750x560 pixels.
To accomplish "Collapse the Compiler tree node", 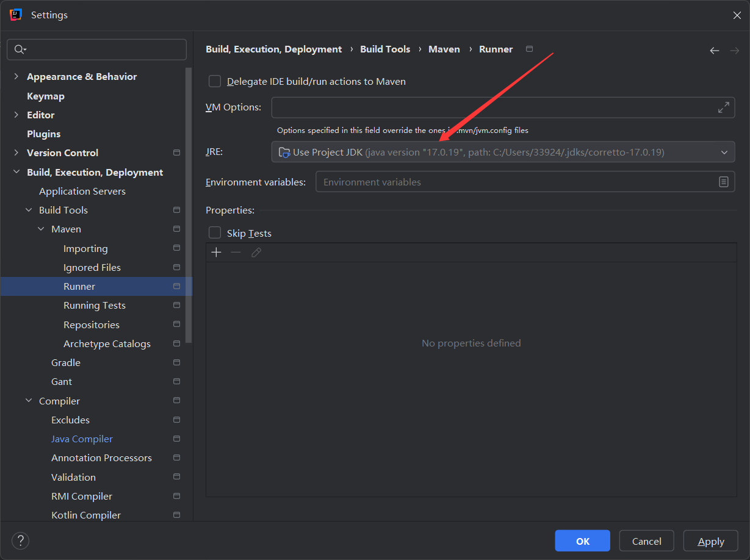I will 29,401.
